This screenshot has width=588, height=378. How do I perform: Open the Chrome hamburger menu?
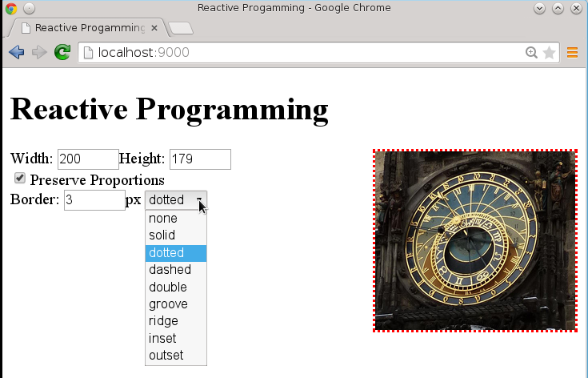point(572,53)
